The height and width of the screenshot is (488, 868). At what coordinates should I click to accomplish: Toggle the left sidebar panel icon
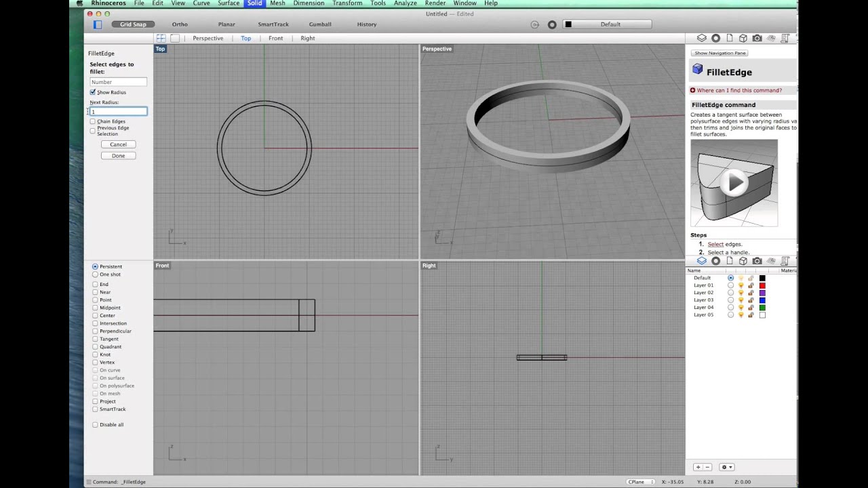(x=98, y=24)
